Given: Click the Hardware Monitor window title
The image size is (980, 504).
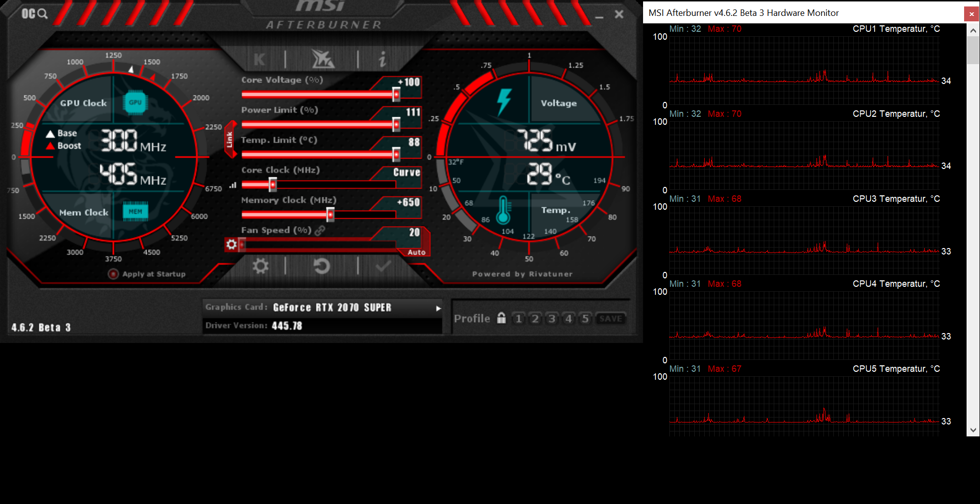Looking at the screenshot, I should pos(743,13).
